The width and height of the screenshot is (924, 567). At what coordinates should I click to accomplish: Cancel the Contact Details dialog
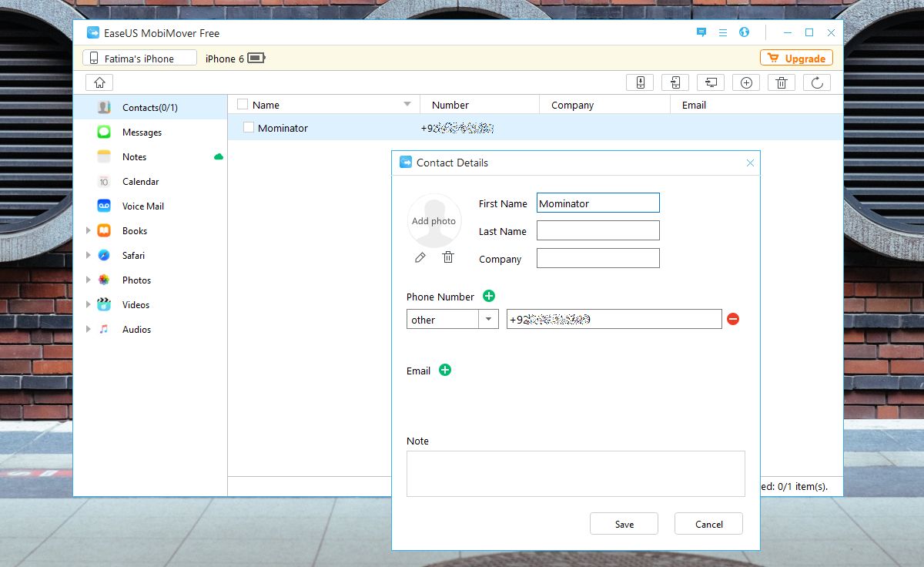coord(708,524)
